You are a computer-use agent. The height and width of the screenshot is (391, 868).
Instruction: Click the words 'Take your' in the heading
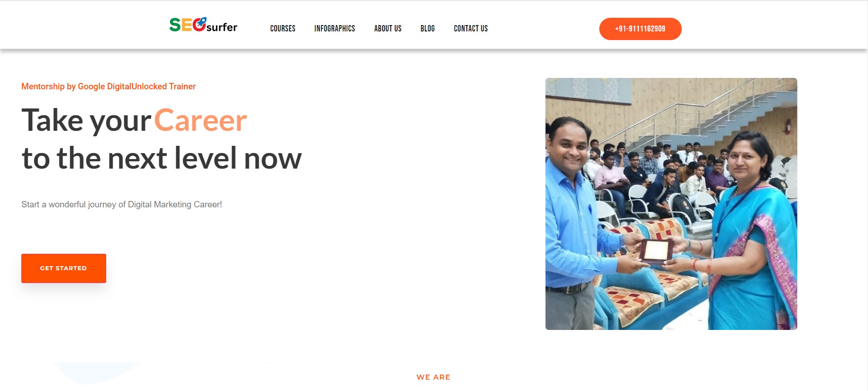pos(86,121)
